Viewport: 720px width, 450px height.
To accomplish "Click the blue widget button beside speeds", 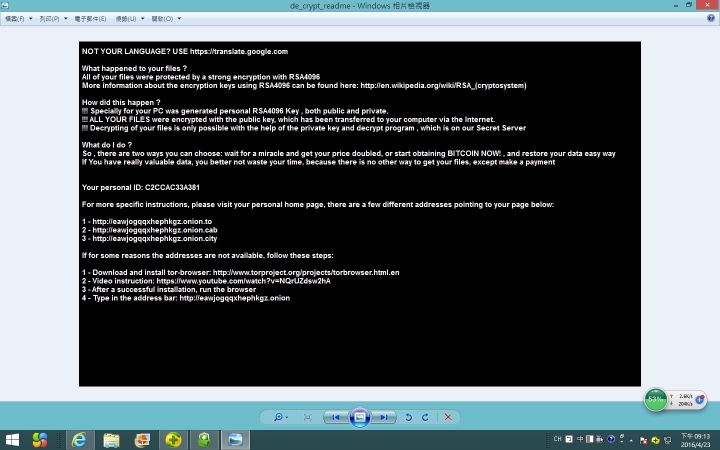I will click(x=699, y=399).
